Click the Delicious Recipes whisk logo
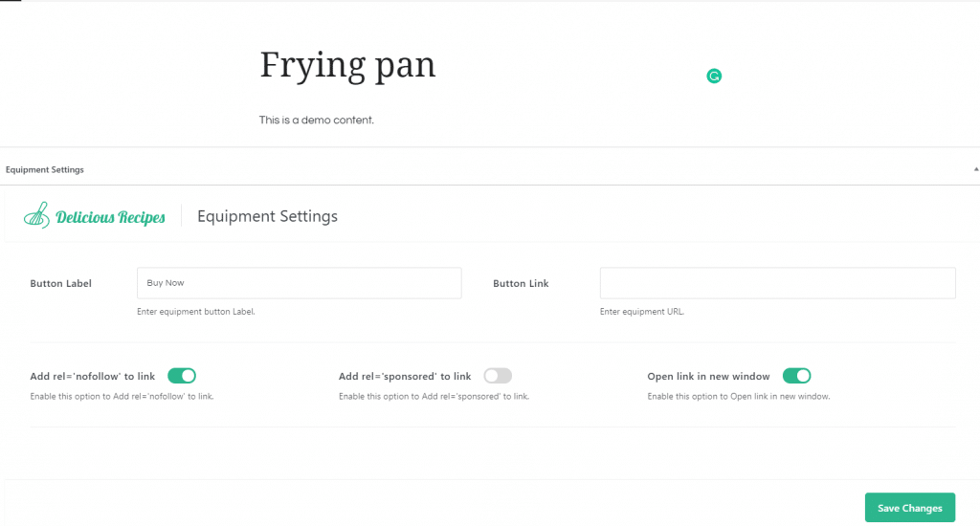Image resolution: width=980 pixels, height=526 pixels. 37,215
